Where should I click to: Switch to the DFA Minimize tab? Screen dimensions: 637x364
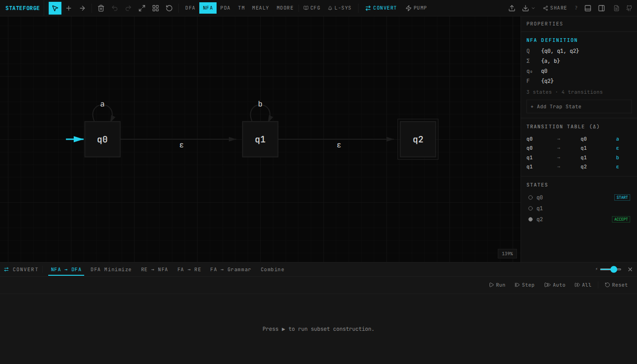point(111,269)
